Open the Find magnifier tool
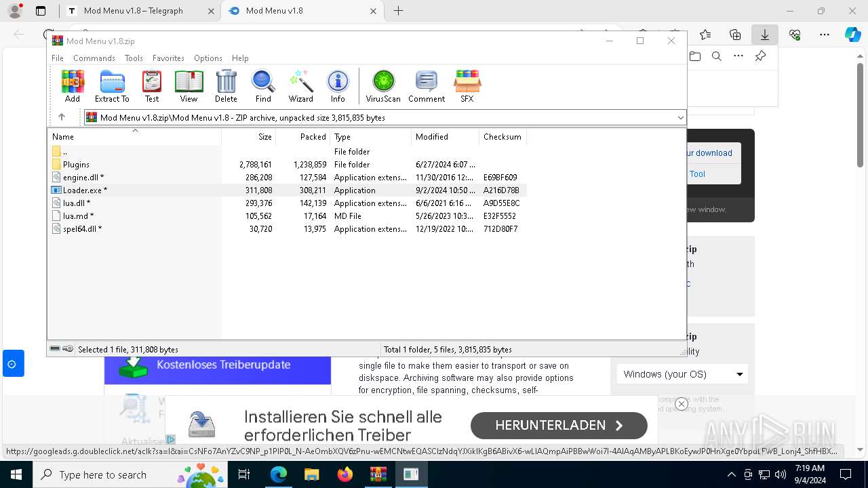 click(x=263, y=86)
